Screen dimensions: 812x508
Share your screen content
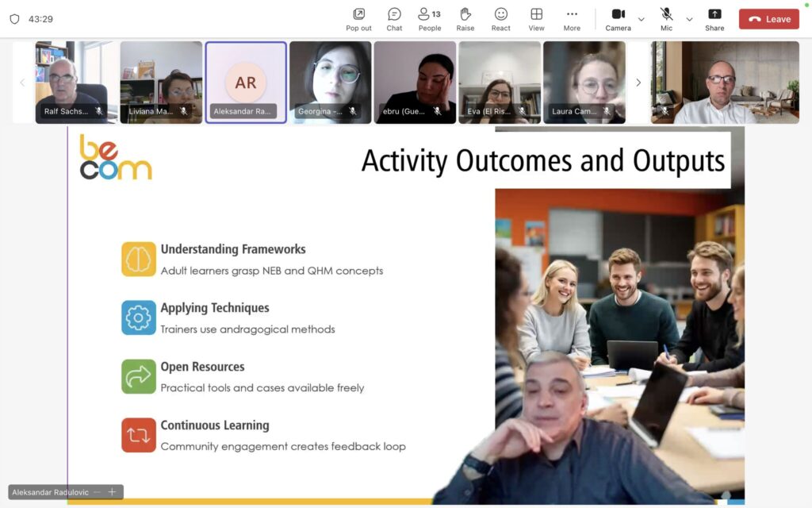click(x=714, y=19)
